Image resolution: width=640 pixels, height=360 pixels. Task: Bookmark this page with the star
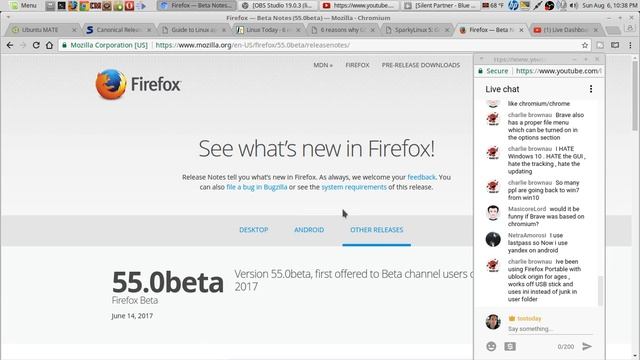point(585,45)
